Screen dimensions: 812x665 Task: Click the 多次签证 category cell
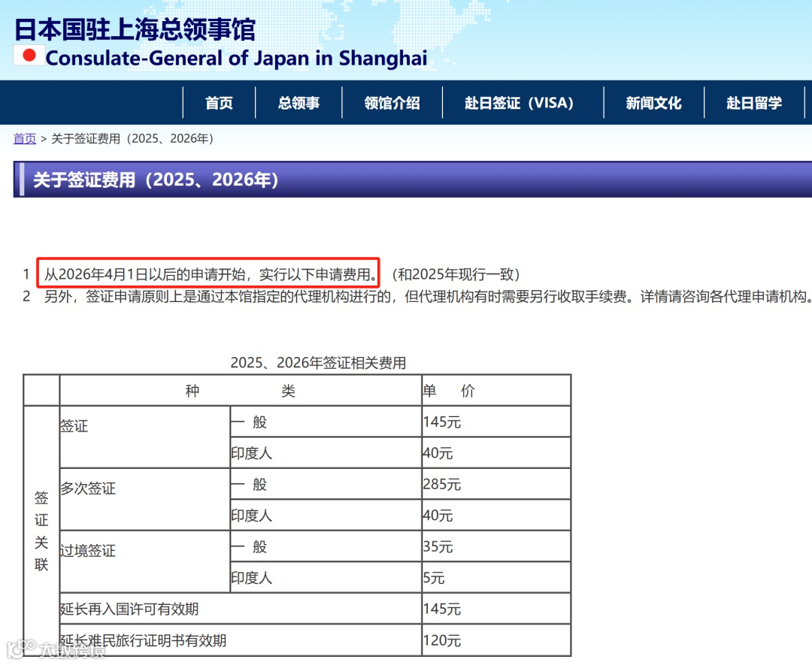[x=145, y=499]
